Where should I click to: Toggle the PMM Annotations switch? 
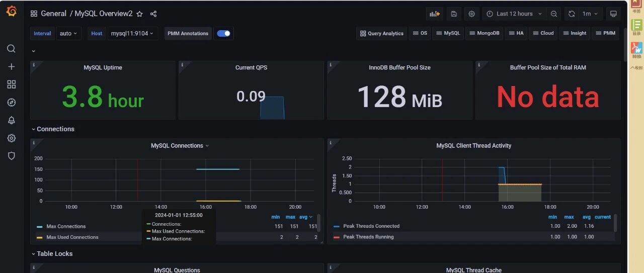(x=223, y=33)
